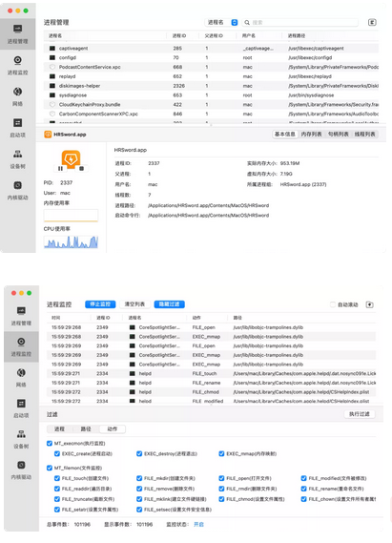Uncheck FILE_open(打开文件) checkbox

click(221, 478)
